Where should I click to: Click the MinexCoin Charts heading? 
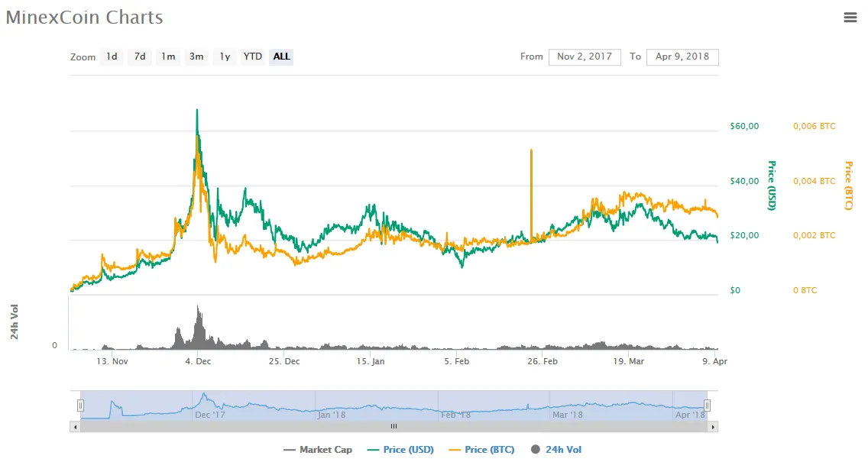84,17
